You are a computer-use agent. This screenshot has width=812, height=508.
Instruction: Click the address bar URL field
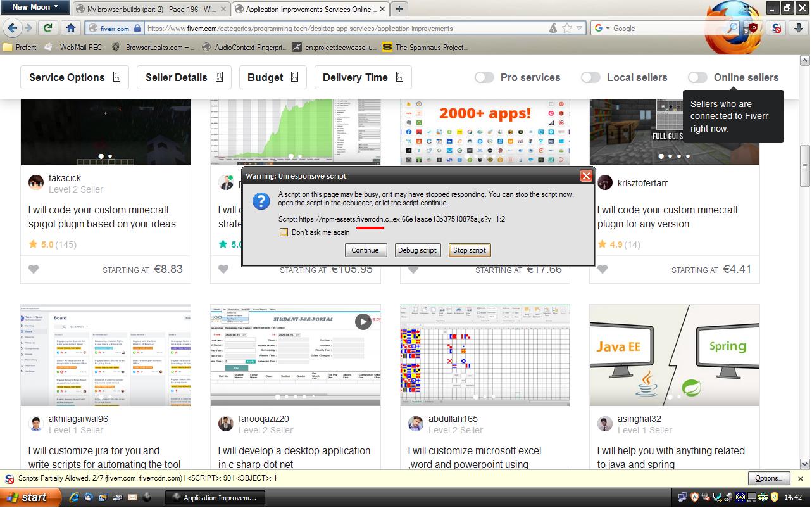346,29
